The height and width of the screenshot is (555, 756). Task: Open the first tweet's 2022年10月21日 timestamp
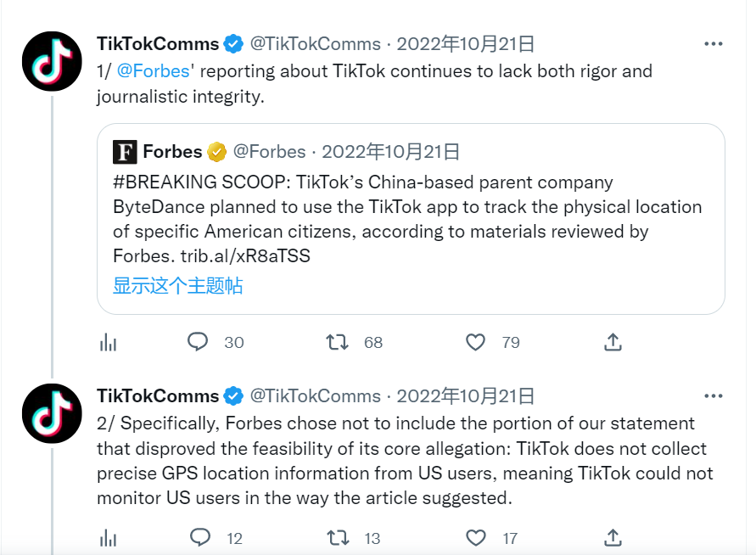466,44
